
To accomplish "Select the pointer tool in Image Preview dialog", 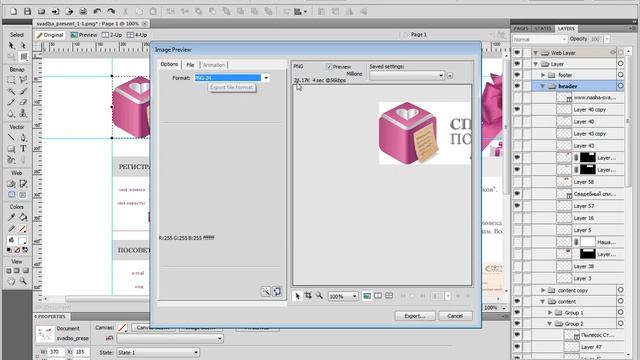I will (x=297, y=296).
